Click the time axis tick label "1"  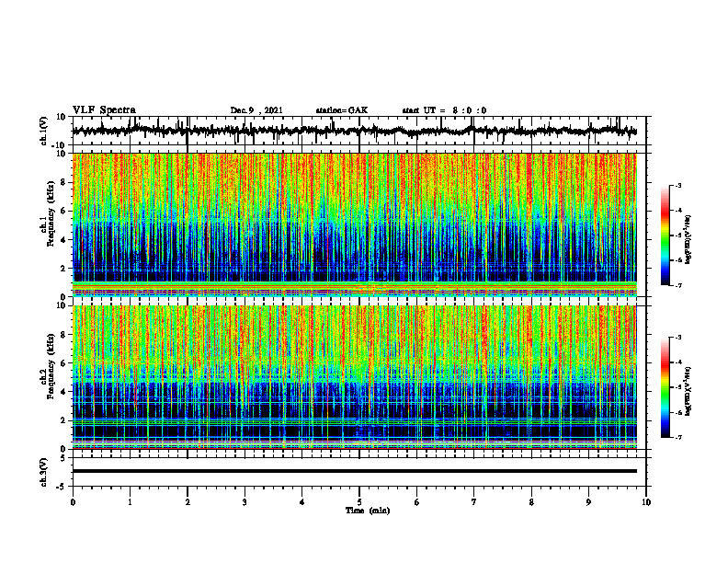(130, 502)
